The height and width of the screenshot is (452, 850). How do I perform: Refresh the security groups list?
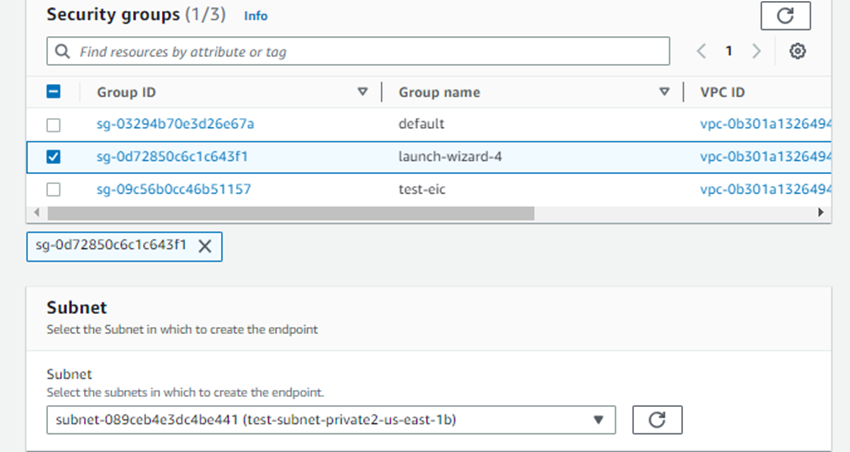point(785,15)
